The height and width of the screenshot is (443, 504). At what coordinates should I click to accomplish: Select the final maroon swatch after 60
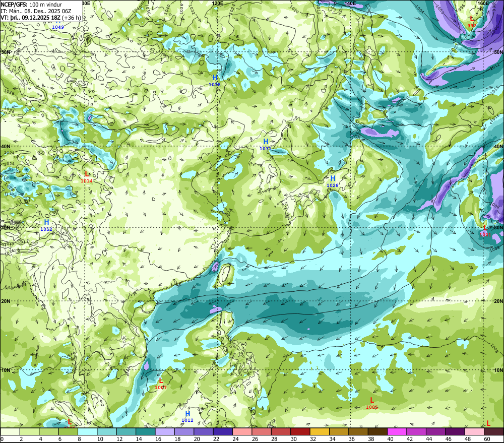(x=494, y=431)
